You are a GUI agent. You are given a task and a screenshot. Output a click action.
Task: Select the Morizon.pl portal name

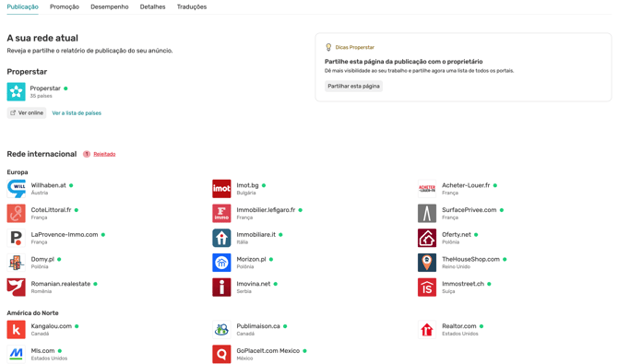pos(251,259)
